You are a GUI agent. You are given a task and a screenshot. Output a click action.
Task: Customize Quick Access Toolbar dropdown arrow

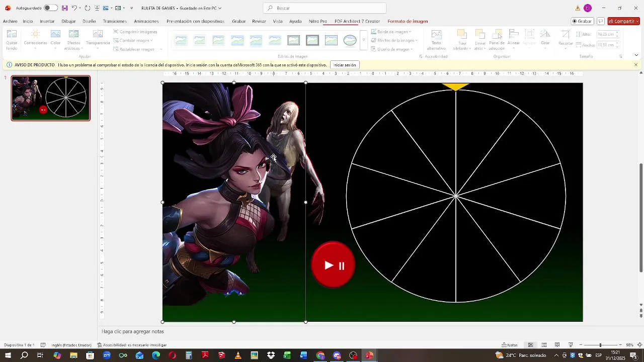[x=132, y=8]
